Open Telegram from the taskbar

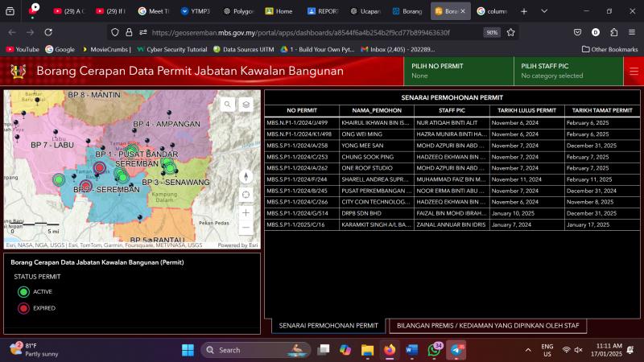click(456, 350)
